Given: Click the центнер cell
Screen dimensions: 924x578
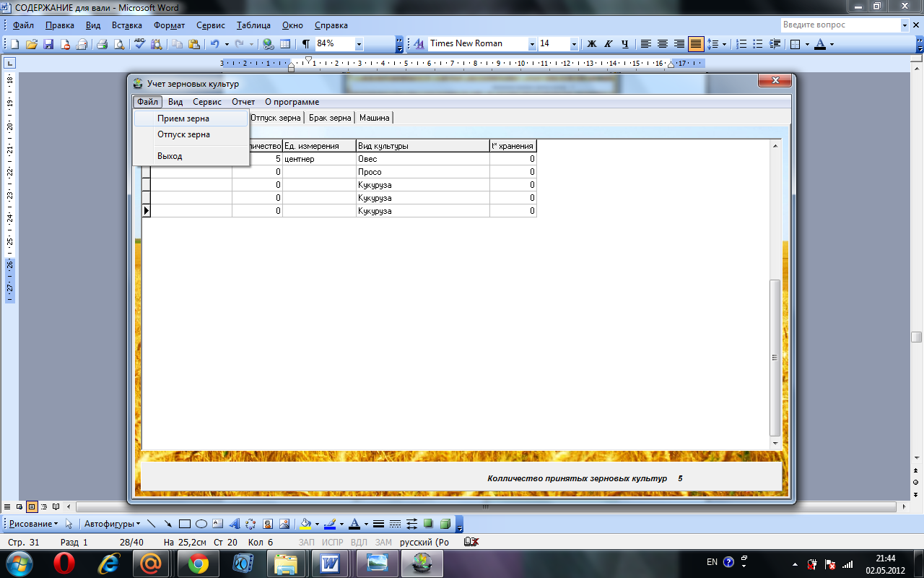Looking at the screenshot, I should pos(319,159).
